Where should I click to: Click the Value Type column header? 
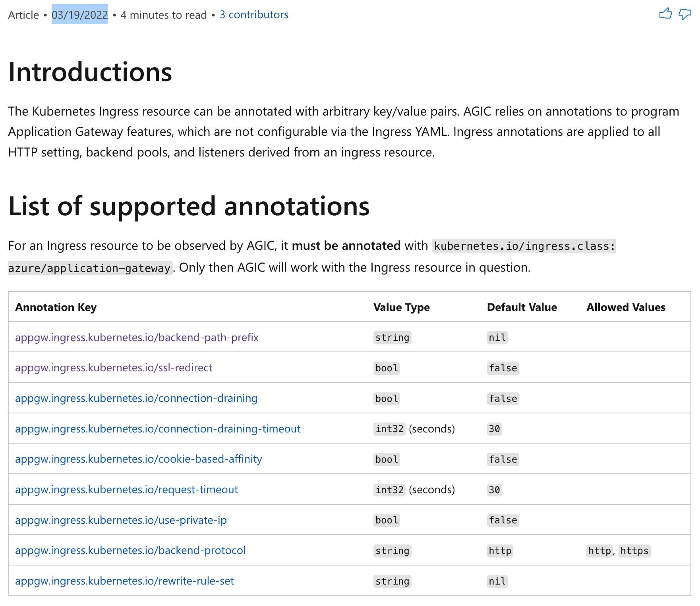point(402,307)
